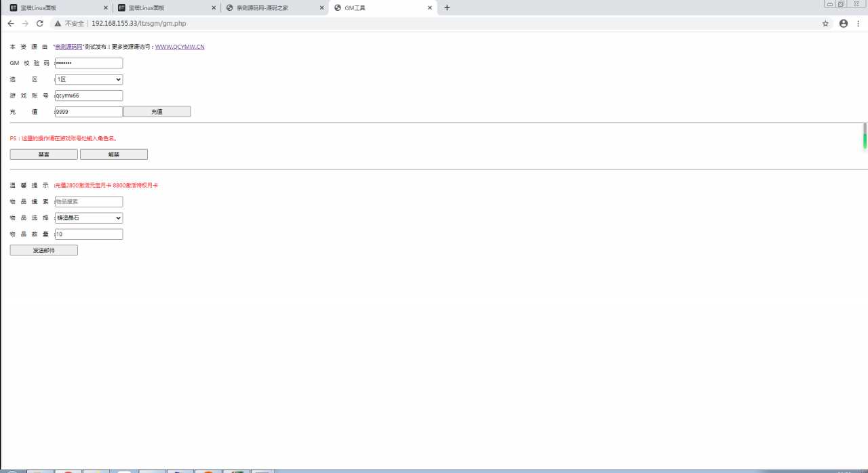Focus the 物品搜索 item search box
The image size is (868, 473).
click(x=89, y=202)
